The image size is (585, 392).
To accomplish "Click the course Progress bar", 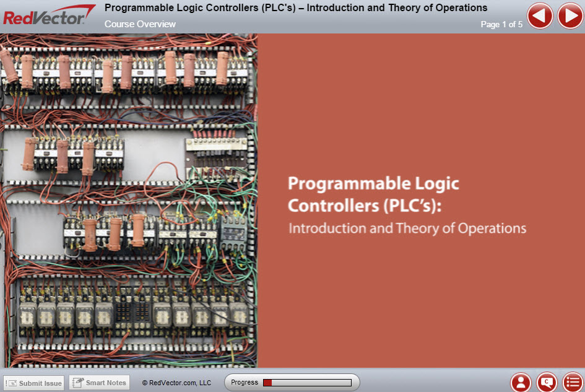I will click(306, 383).
